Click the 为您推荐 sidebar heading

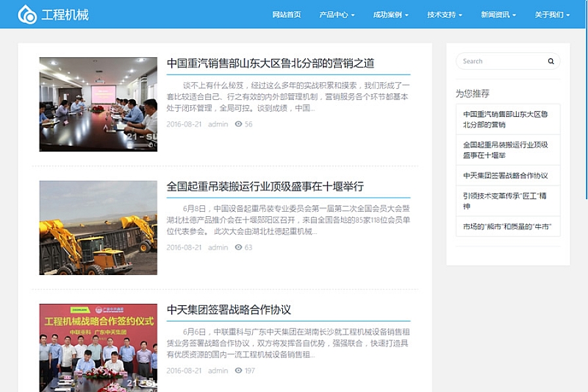[x=472, y=93]
